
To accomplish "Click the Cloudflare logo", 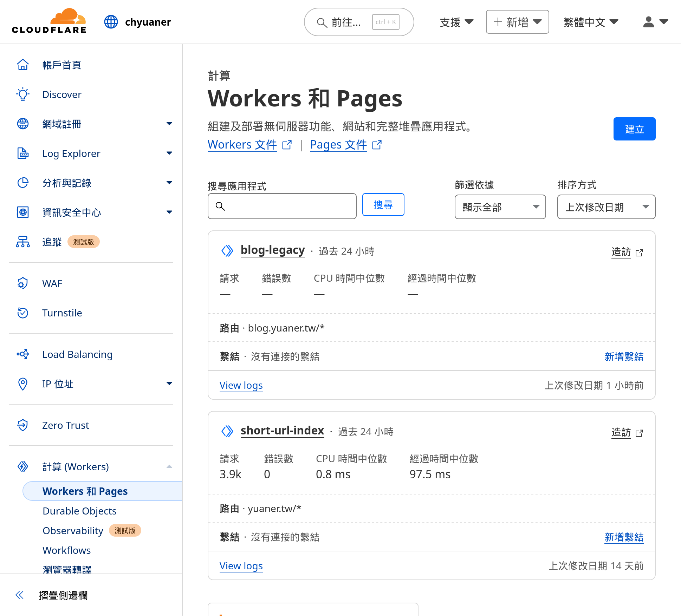I will click(x=49, y=21).
